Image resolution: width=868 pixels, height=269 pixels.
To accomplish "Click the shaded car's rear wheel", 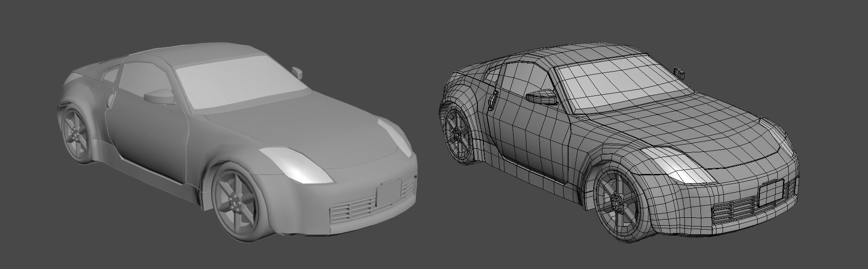I will point(76,134).
